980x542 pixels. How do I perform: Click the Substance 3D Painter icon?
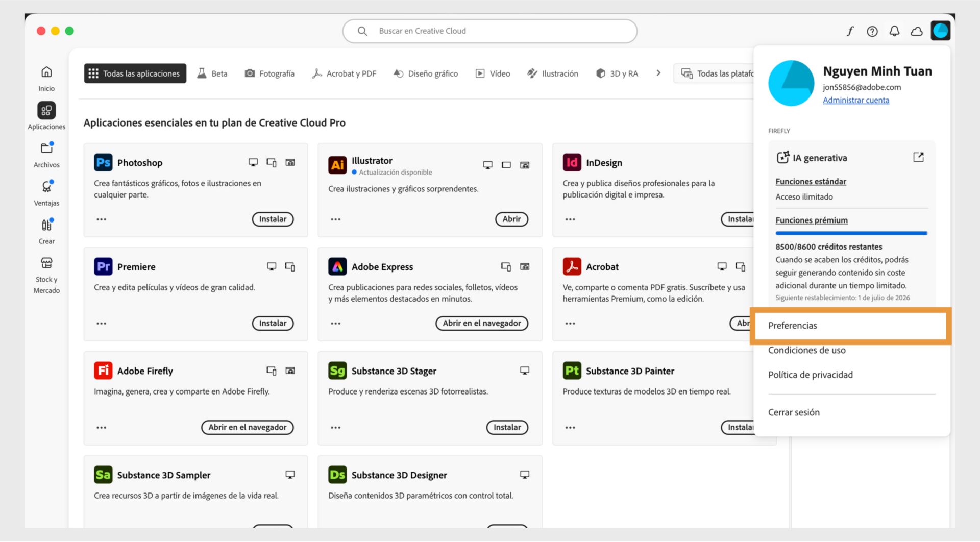point(572,371)
